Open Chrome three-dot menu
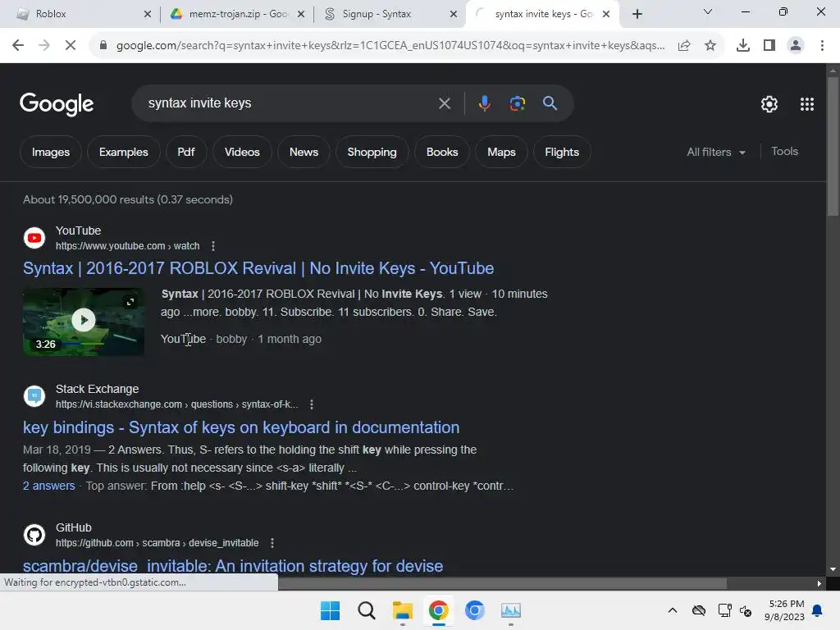840x630 pixels. pos(822,46)
